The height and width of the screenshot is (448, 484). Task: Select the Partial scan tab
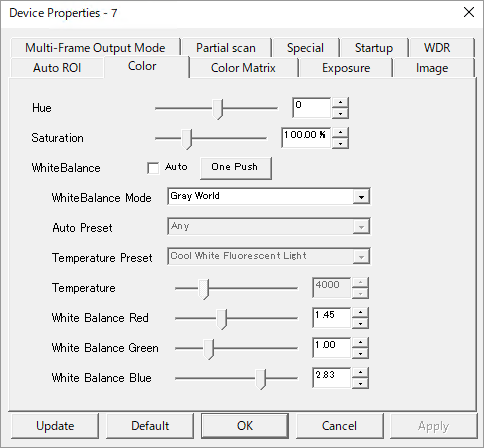[226, 48]
